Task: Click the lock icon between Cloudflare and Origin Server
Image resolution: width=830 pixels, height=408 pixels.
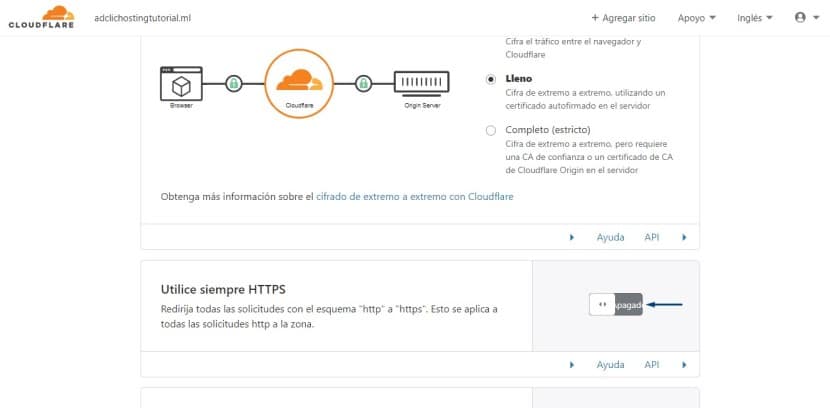Action: pyautogui.click(x=363, y=83)
